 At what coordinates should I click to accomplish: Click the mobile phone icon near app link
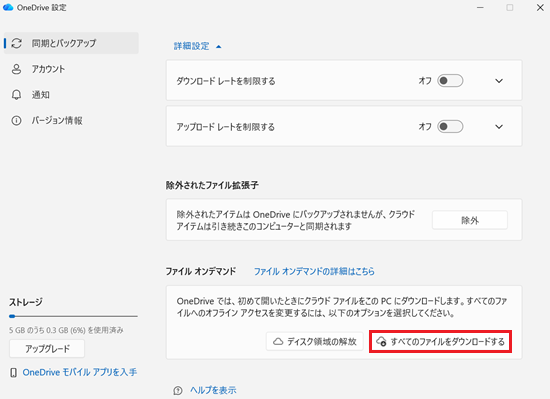click(x=13, y=373)
